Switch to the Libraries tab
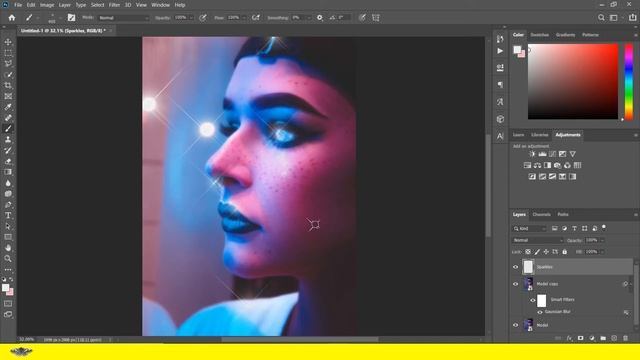Viewport: 640px width, 360px height. click(x=540, y=135)
